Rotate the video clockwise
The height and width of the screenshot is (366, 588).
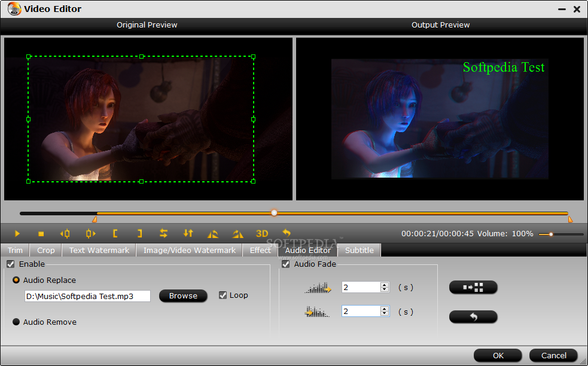(237, 234)
